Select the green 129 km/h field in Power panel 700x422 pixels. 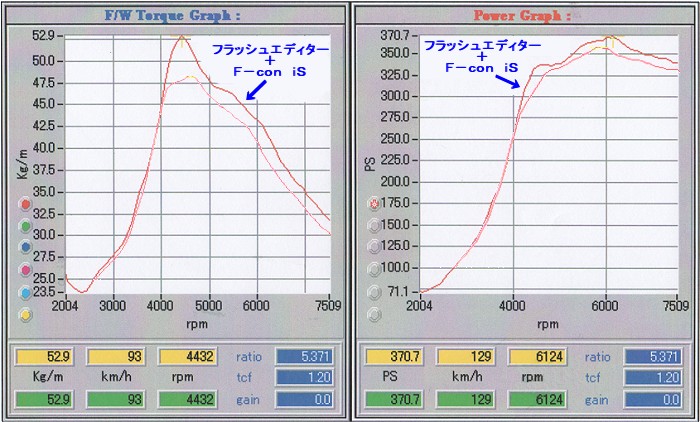466,399
